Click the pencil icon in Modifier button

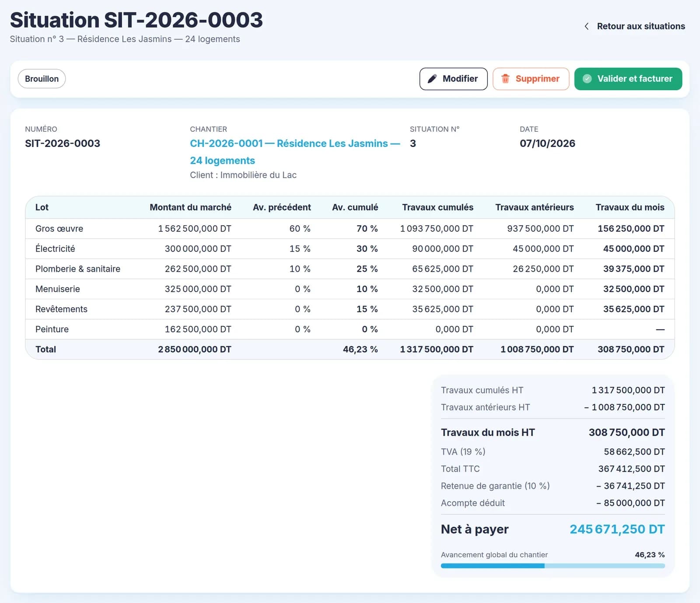tap(432, 79)
